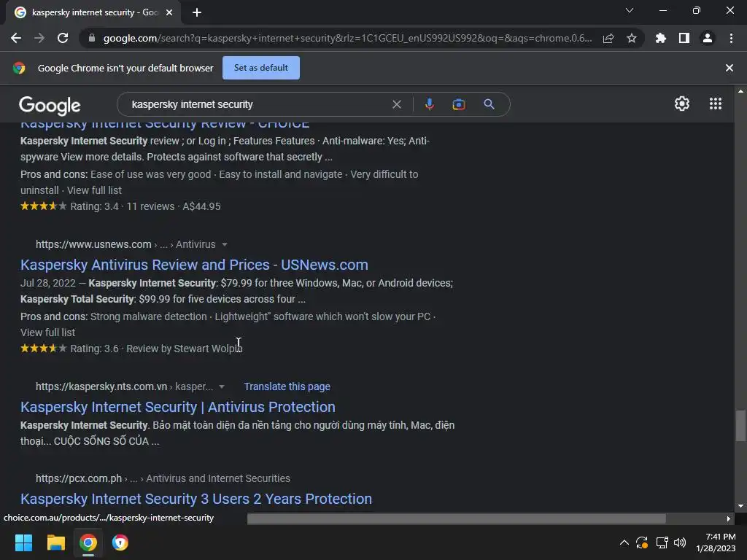Open Kaspersky Antivirus Review USNews.com result
This screenshot has height=560, width=747.
194,265
